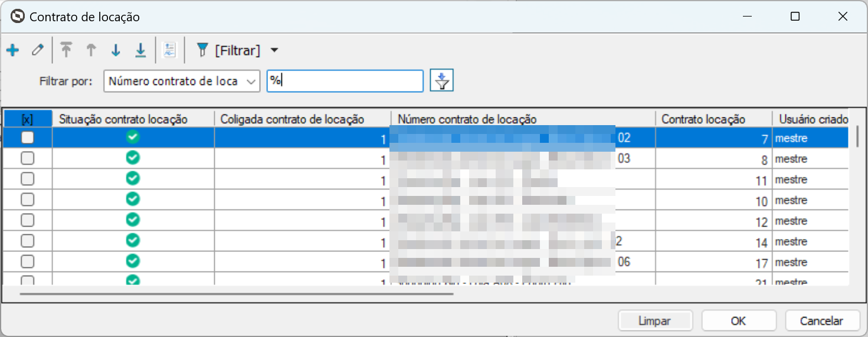
Task: Select the checkbox for contract 11 row
Action: point(28,179)
